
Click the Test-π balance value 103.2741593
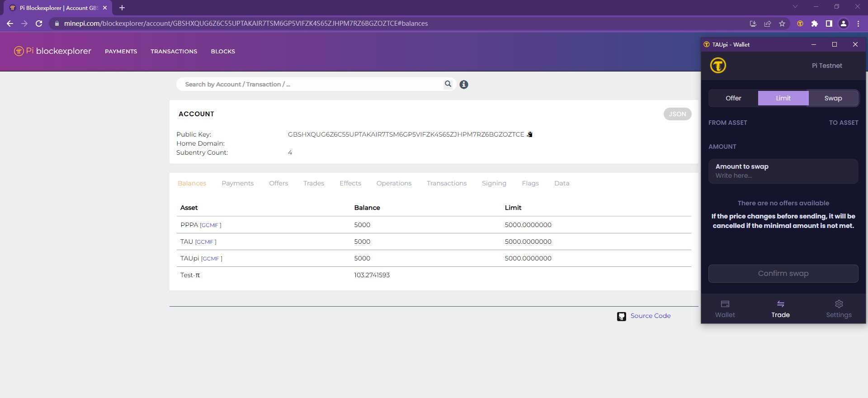[372, 275]
